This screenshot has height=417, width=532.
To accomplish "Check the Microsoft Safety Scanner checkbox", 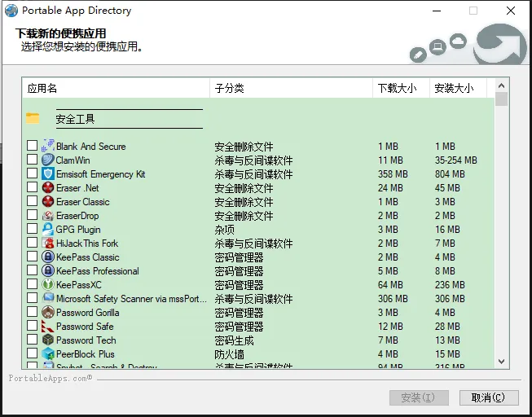I will 33,298.
